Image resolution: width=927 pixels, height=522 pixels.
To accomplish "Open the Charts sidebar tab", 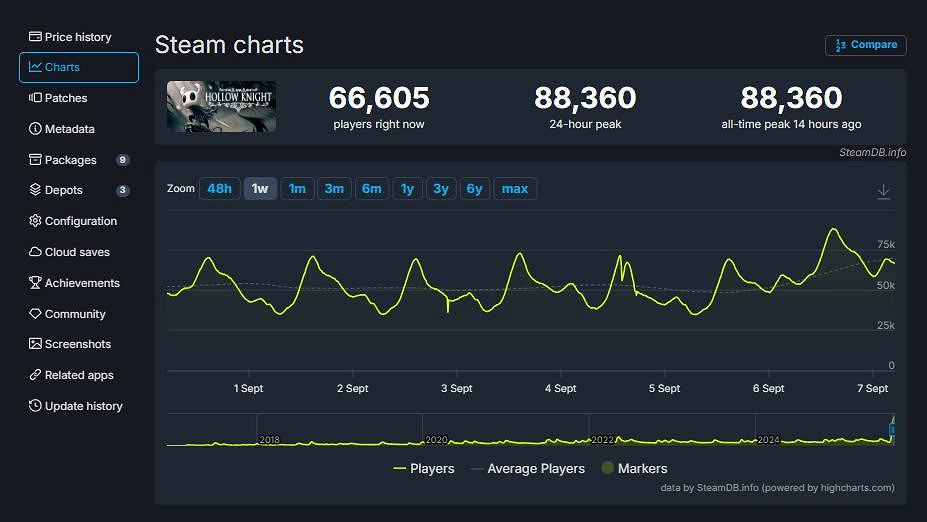I will click(x=79, y=67).
